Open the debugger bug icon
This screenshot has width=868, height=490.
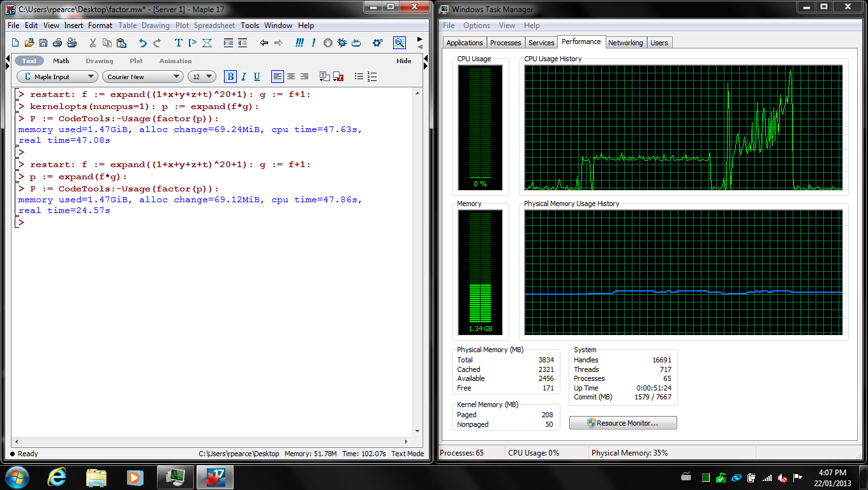(342, 43)
